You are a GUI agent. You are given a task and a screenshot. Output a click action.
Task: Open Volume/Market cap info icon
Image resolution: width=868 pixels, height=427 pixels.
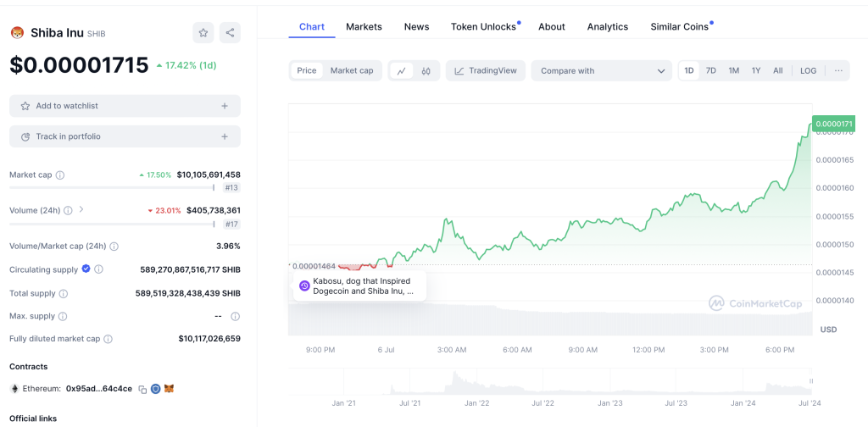[114, 247]
